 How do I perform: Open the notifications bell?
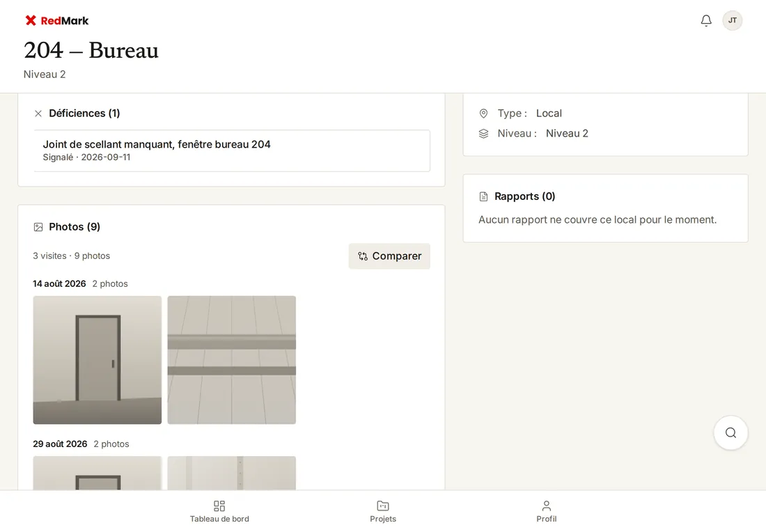pyautogui.click(x=706, y=20)
